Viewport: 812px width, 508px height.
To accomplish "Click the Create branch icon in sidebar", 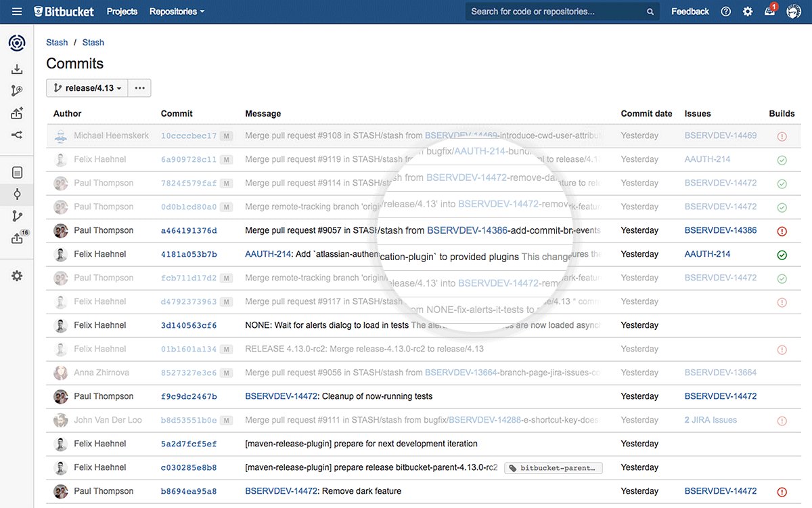I will (x=17, y=91).
